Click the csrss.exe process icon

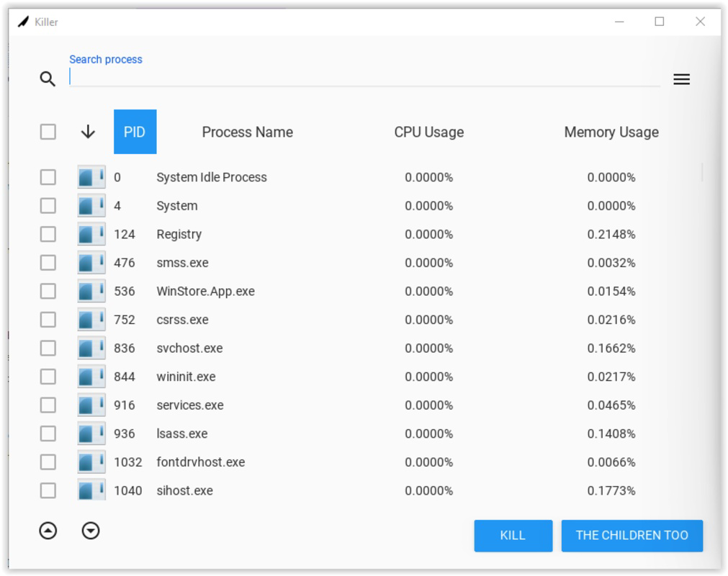pyautogui.click(x=91, y=320)
